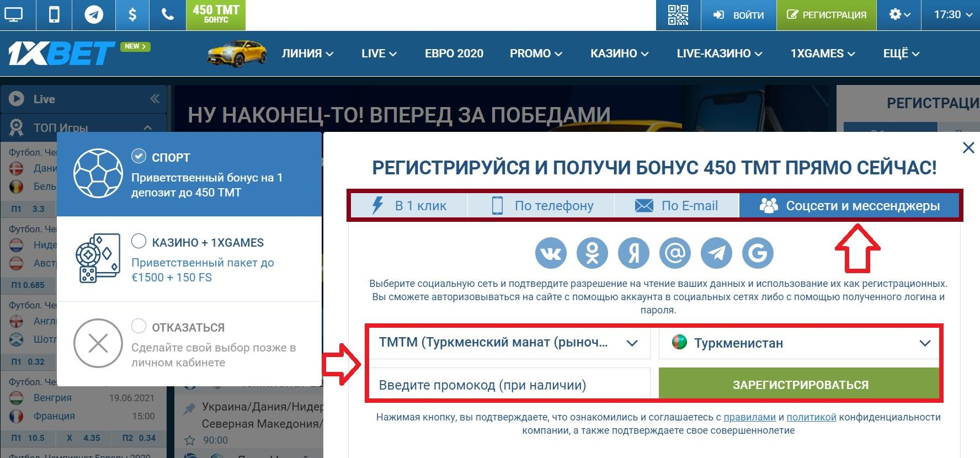Open the КАЗИНО menu
The width and height of the screenshot is (980, 458).
coord(619,54)
